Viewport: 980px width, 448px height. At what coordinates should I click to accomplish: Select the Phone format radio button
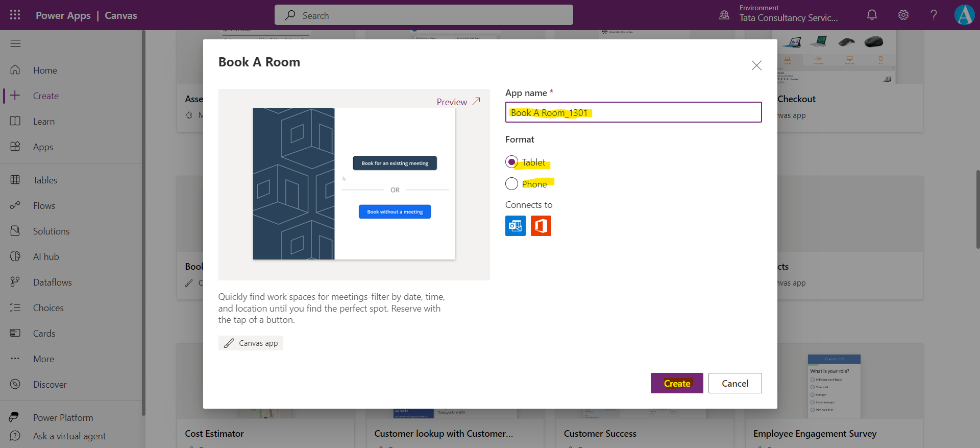coord(511,183)
